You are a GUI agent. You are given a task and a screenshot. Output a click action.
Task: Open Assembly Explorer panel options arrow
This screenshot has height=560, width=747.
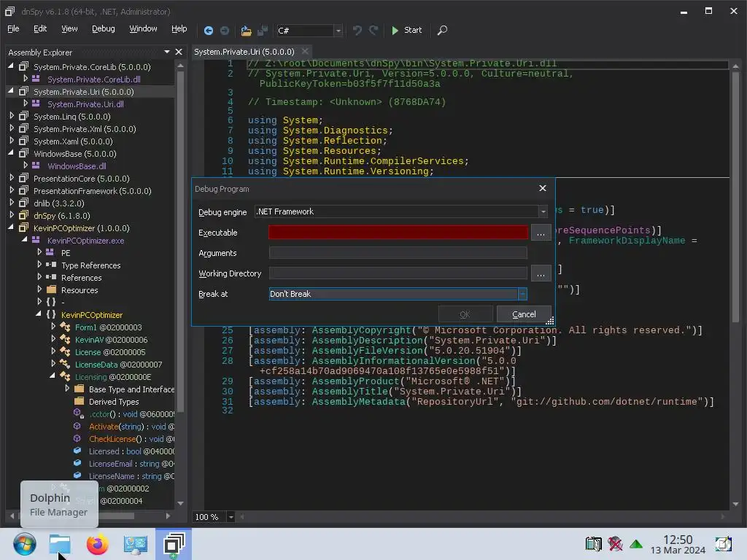[x=167, y=52]
